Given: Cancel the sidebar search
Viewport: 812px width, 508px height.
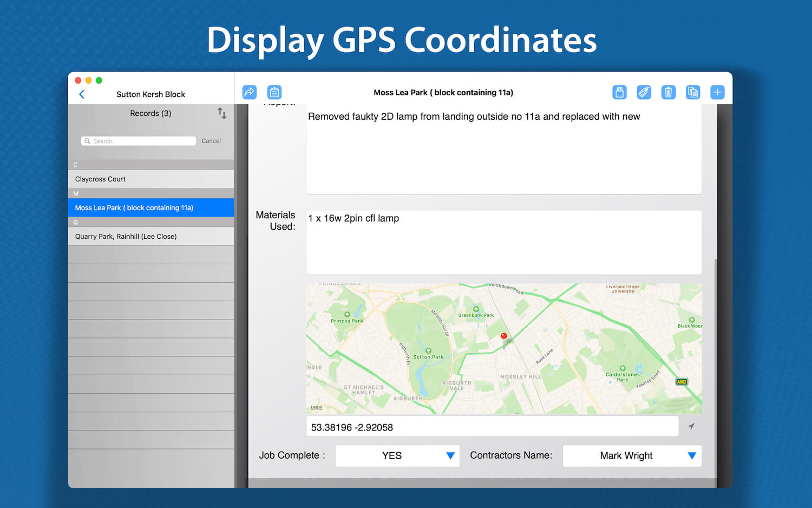Looking at the screenshot, I should tap(211, 141).
